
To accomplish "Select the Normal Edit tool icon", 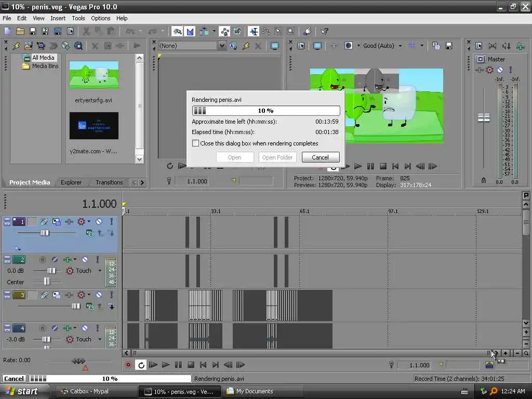I will pos(254,32).
